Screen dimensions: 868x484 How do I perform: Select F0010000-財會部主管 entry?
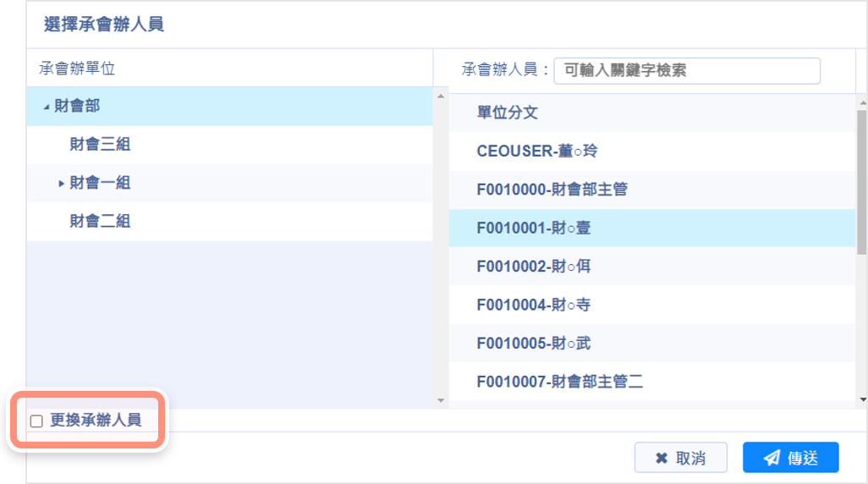tap(552, 190)
